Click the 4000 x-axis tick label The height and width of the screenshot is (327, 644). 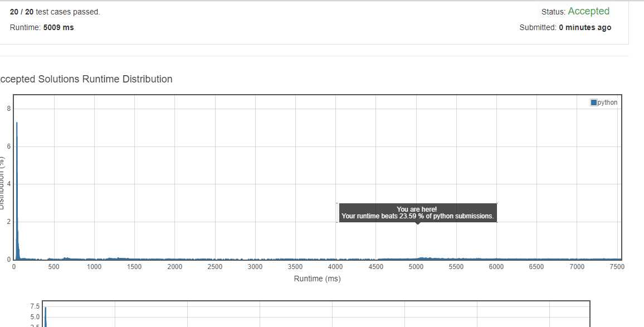335,267
